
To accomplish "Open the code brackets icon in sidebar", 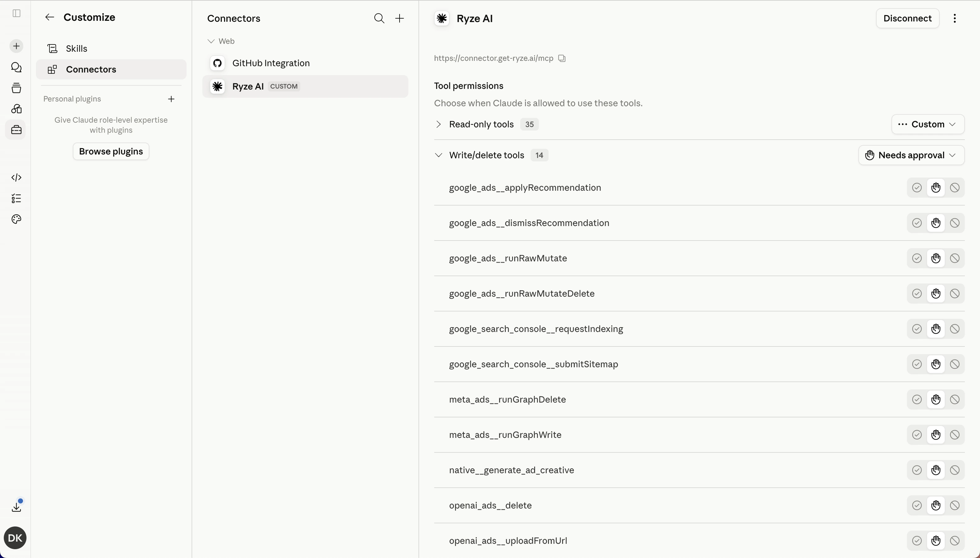I will click(x=16, y=177).
